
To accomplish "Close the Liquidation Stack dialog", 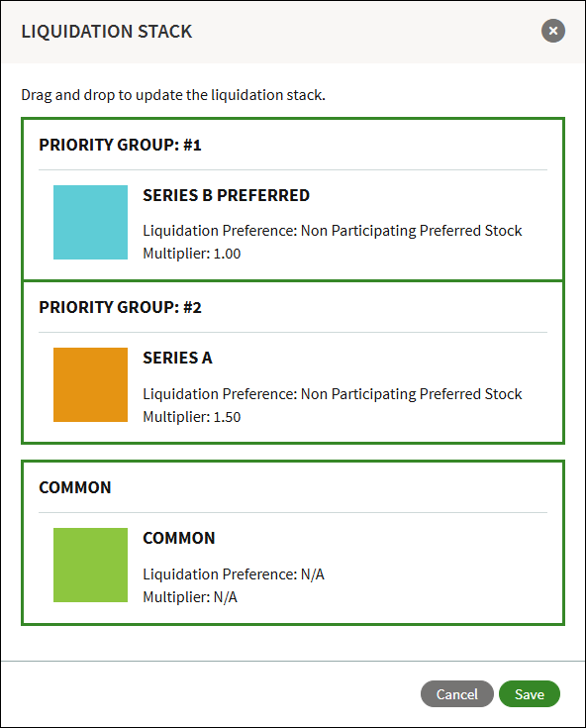I will (553, 31).
